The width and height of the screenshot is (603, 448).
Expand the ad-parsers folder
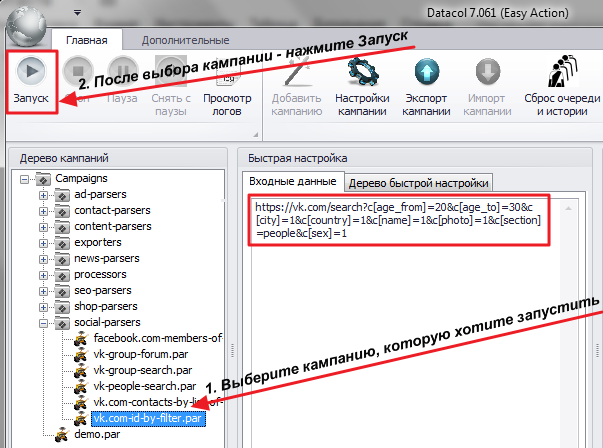pyautogui.click(x=43, y=195)
